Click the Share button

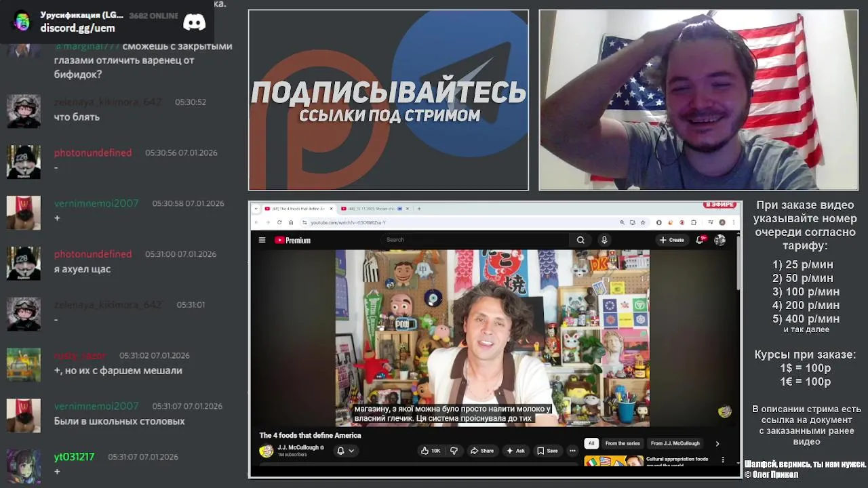pyautogui.click(x=481, y=451)
